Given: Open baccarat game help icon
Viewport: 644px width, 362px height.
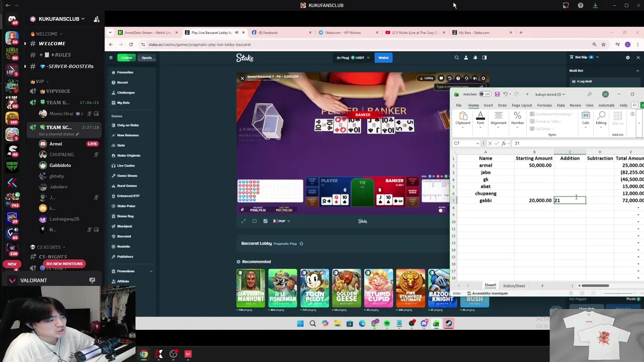Looking at the screenshot, I should 458,78.
